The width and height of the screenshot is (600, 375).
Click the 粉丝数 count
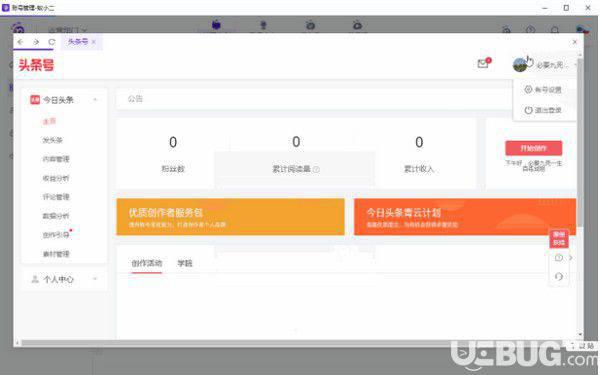point(173,142)
